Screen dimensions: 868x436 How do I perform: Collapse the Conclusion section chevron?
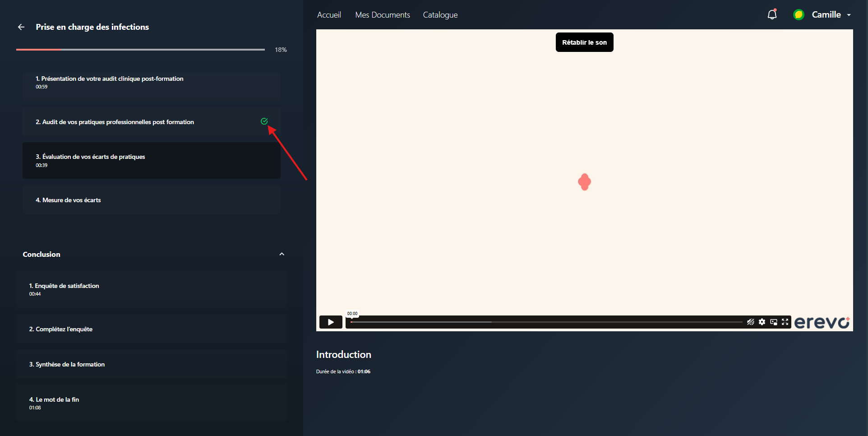click(x=282, y=254)
